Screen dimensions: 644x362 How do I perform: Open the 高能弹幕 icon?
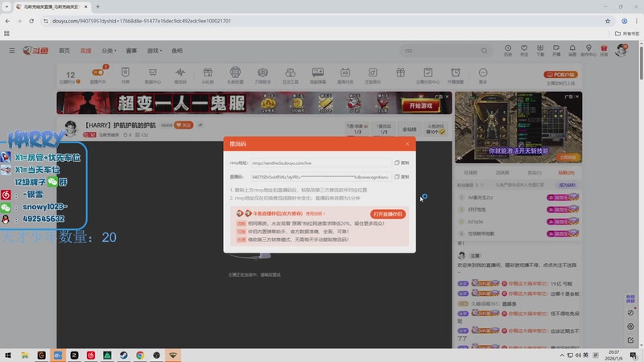point(318,75)
